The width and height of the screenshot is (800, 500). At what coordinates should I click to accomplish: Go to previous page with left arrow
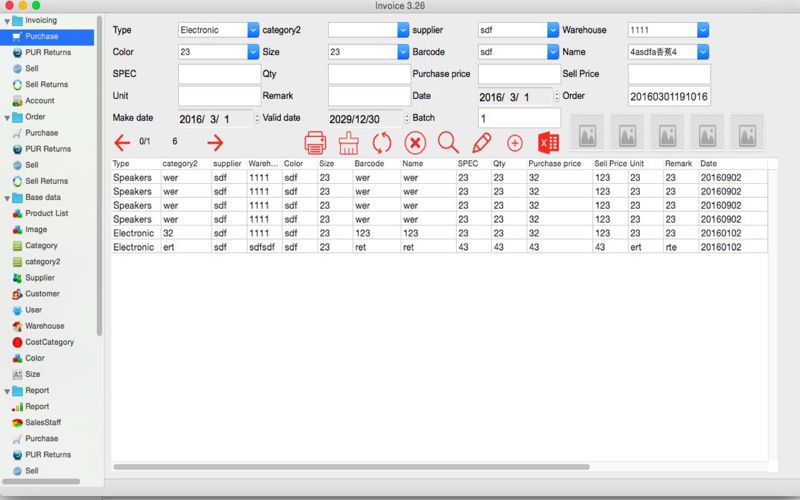pyautogui.click(x=122, y=142)
